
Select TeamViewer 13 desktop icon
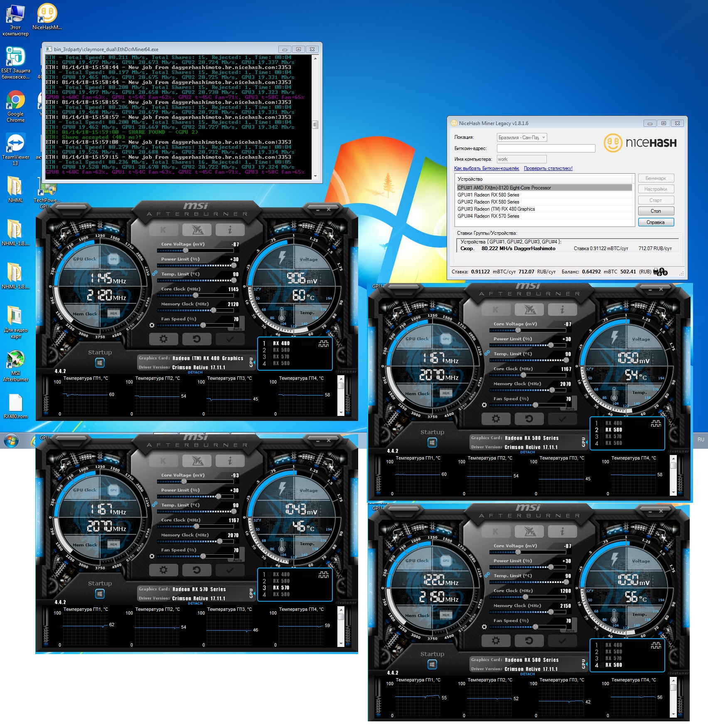[x=15, y=150]
